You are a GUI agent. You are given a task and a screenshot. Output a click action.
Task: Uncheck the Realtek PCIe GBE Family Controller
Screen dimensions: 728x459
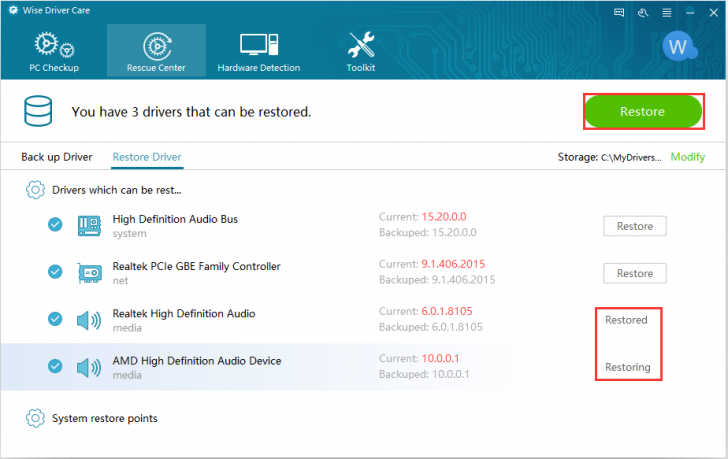pyautogui.click(x=55, y=272)
